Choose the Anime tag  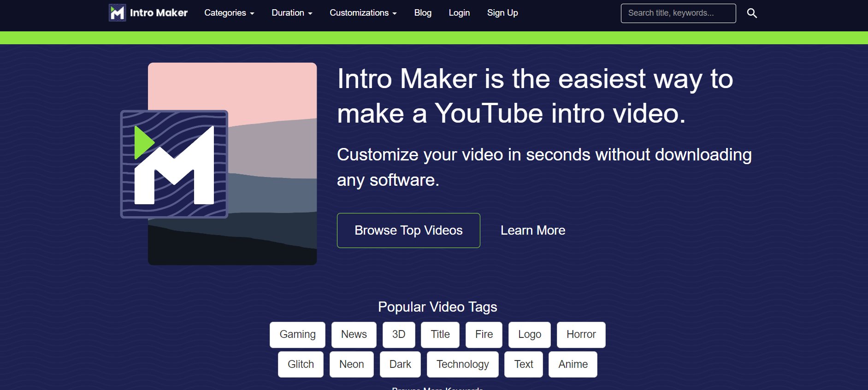click(x=573, y=365)
